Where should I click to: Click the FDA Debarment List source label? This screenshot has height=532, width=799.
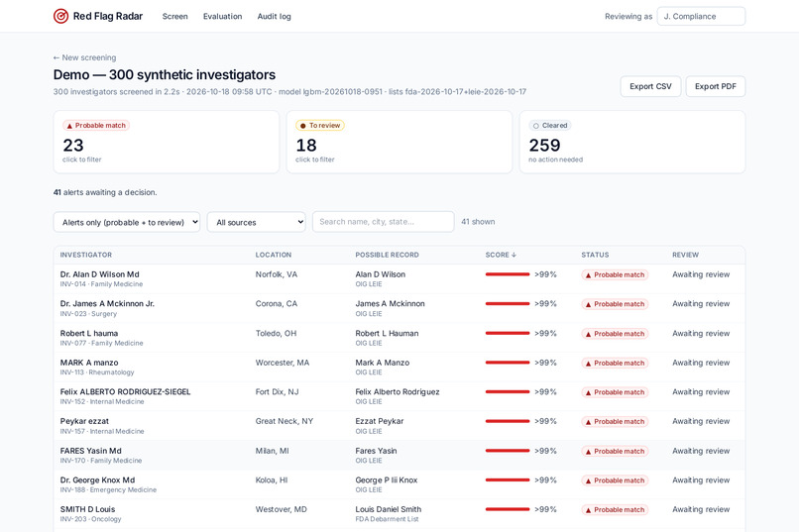coord(387,519)
